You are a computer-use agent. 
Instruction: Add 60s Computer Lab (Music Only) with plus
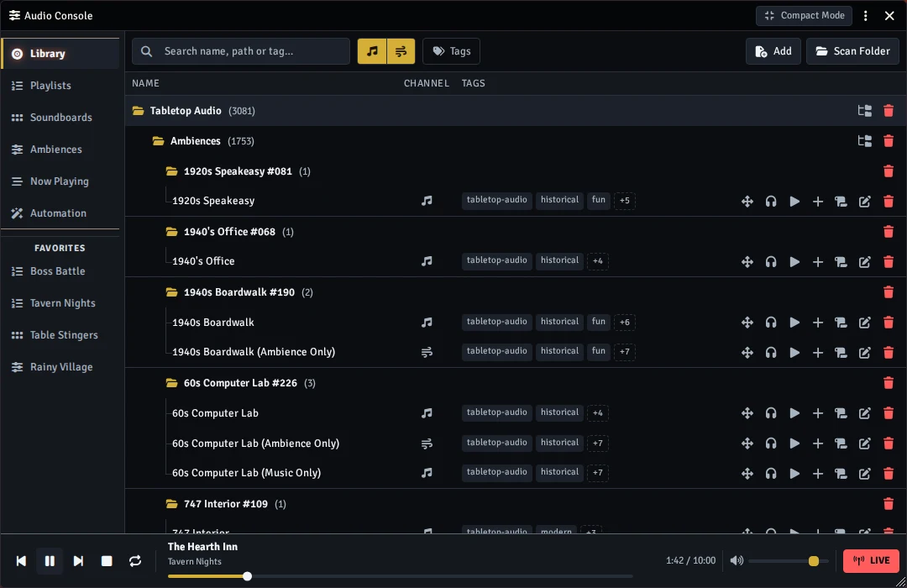click(817, 474)
